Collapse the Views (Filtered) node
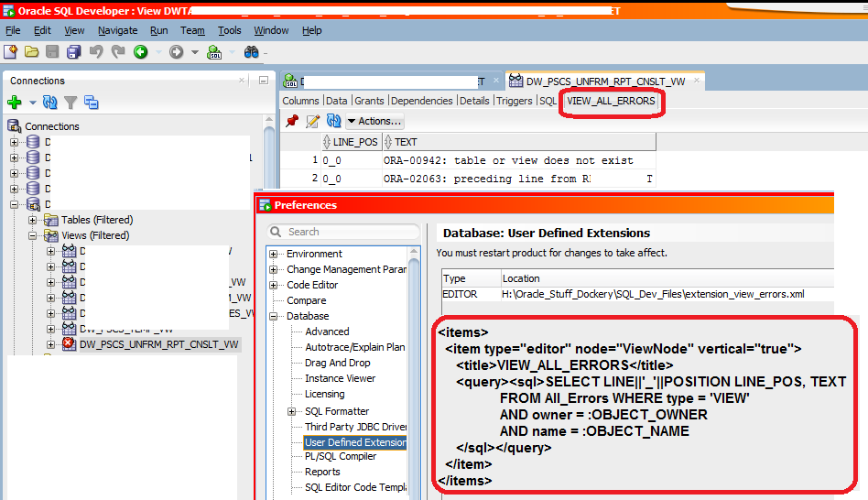The height and width of the screenshot is (500, 868). point(32,235)
